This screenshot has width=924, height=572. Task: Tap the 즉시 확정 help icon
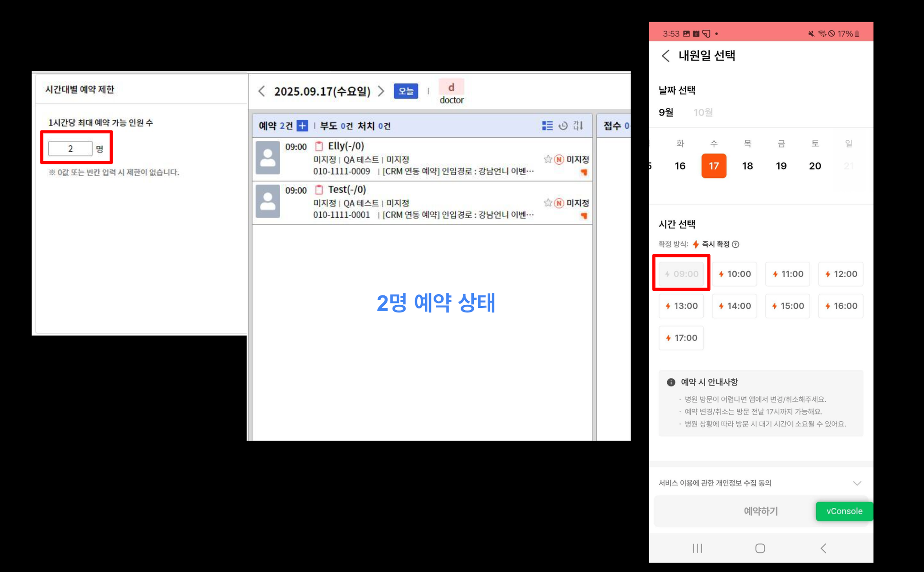point(735,244)
